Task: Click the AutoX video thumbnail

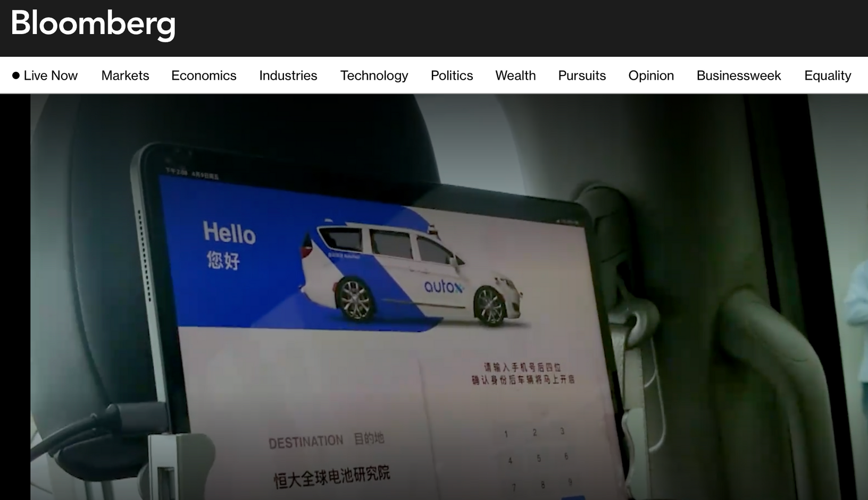Action: tap(449, 297)
